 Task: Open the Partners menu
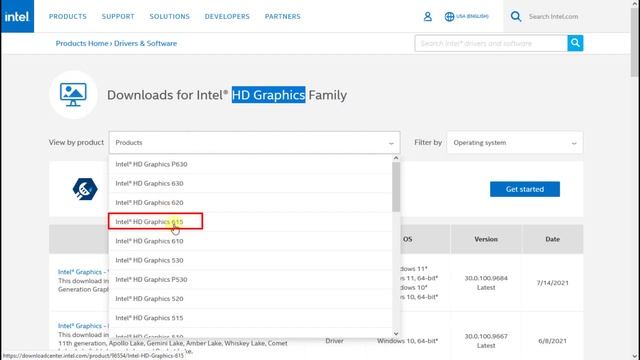tap(282, 16)
